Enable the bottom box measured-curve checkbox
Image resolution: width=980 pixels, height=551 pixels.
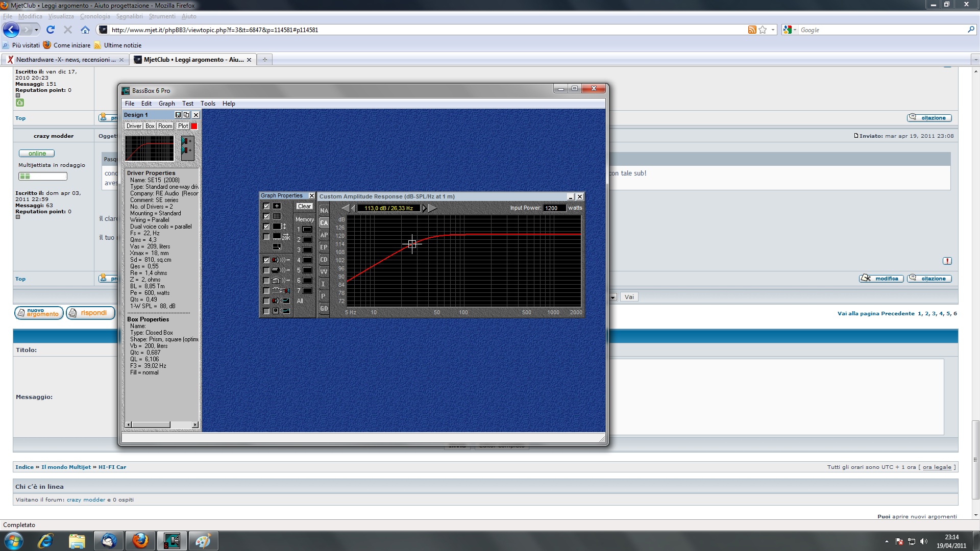(266, 311)
